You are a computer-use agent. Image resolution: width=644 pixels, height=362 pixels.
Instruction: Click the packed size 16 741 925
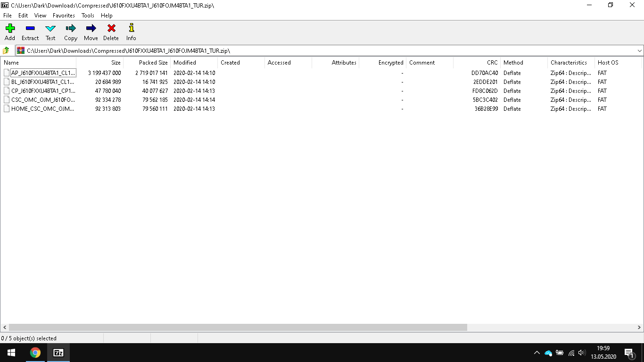[x=155, y=82]
